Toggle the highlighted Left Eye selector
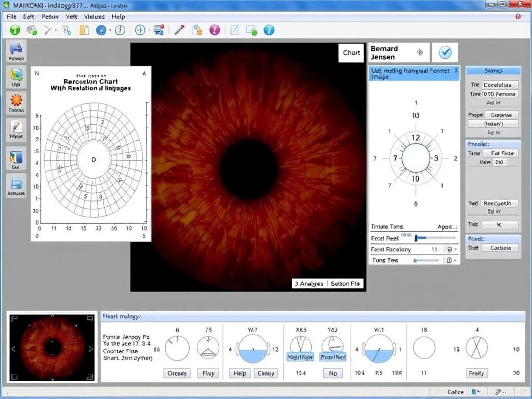This screenshot has height=399, width=532. 333,357
